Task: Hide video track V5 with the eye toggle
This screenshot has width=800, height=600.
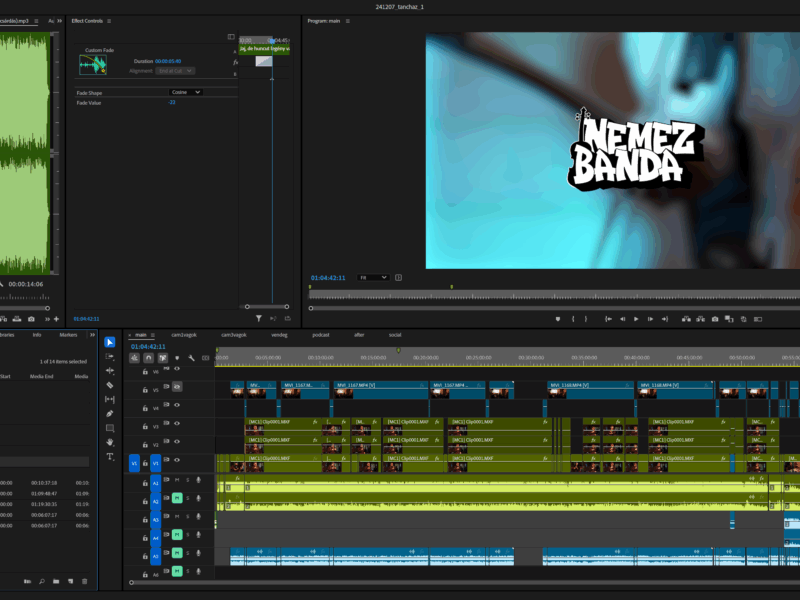Action: coord(177,387)
